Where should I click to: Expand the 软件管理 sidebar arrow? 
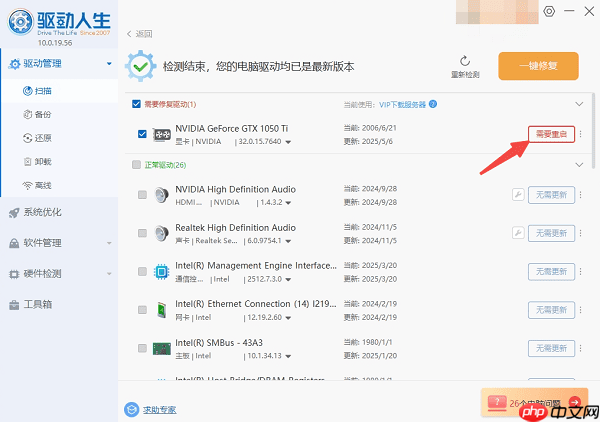(109, 243)
